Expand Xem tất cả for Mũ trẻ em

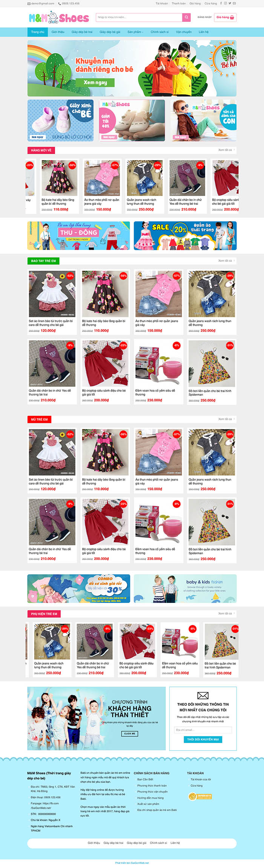[x=226, y=419]
